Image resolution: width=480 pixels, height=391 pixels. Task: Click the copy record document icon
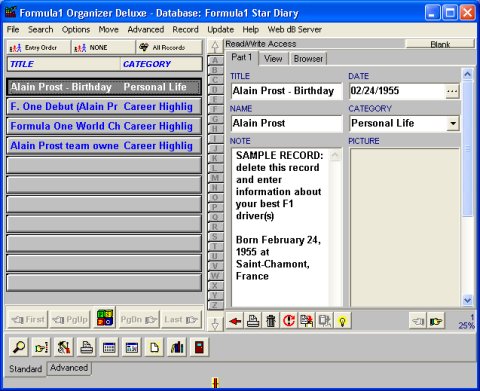click(x=307, y=321)
